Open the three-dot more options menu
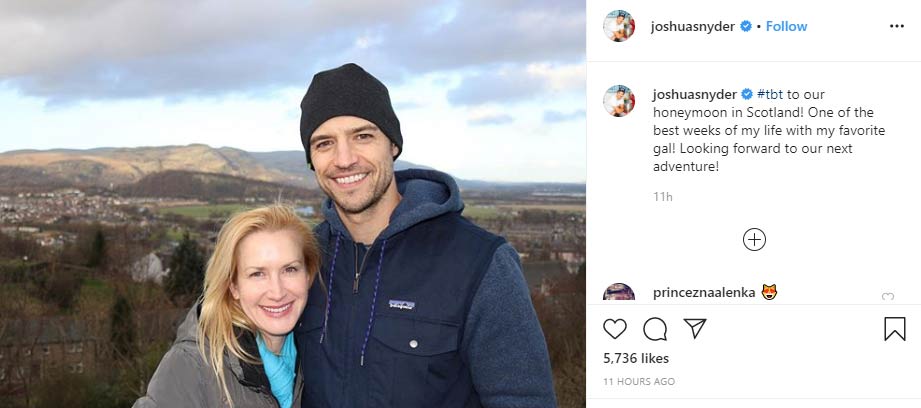Screen dimensions: 921x408 pos(896,26)
